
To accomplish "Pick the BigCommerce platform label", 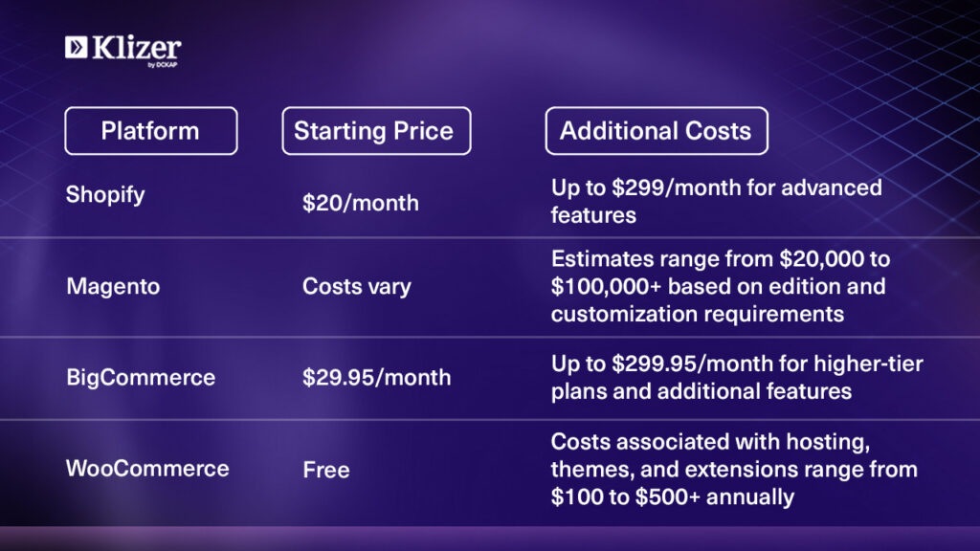I will (141, 377).
